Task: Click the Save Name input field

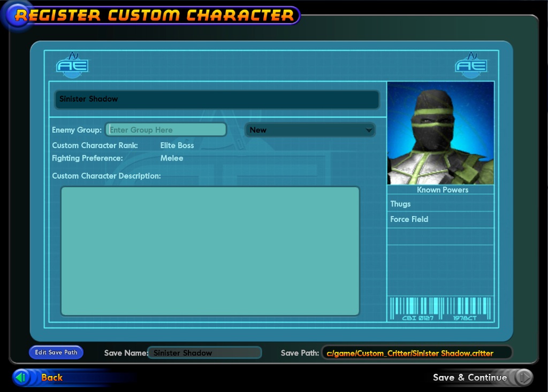Action: click(x=204, y=353)
